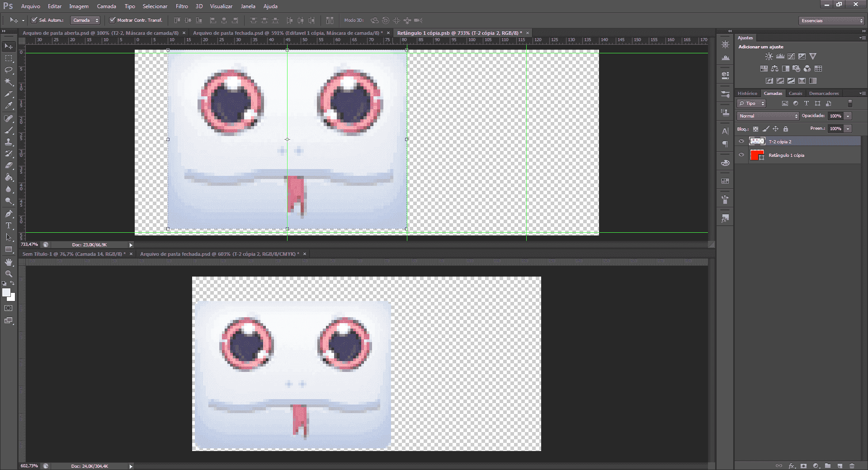868x470 pixels.
Task: Toggle lock transparent pixels
Action: tap(755, 129)
